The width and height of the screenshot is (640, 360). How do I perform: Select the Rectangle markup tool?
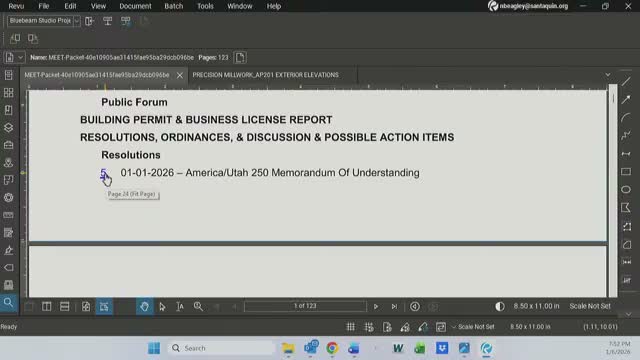626,172
